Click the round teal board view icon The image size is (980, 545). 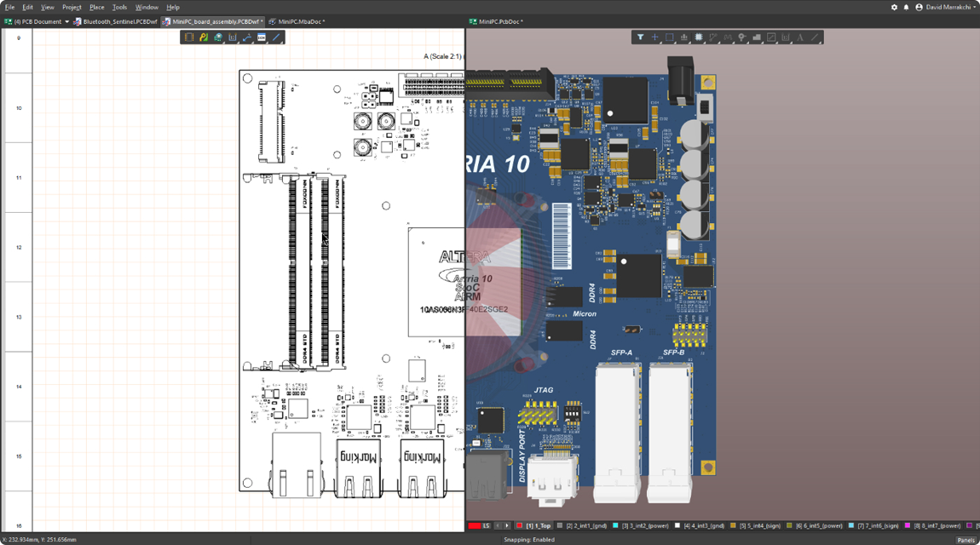(x=218, y=37)
